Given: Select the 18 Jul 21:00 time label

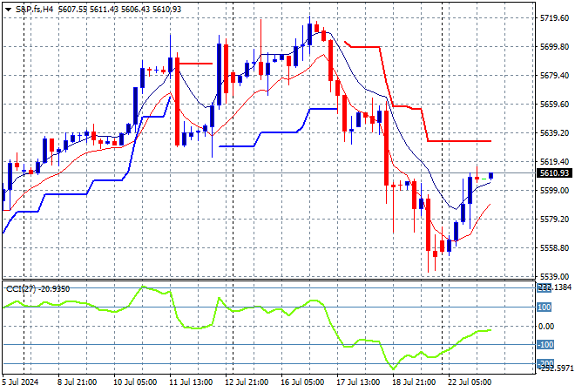Looking at the screenshot, I should tap(414, 382).
